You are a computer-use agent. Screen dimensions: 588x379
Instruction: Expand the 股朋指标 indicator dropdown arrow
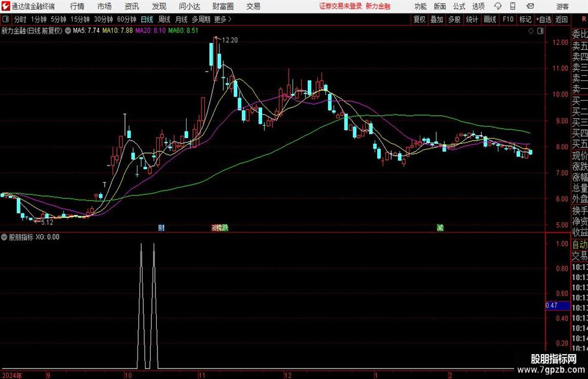point(4,236)
